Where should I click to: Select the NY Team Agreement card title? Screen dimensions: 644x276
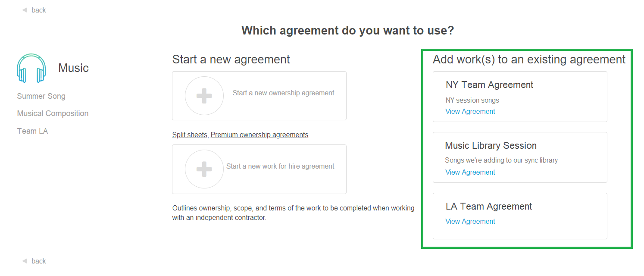point(489,85)
